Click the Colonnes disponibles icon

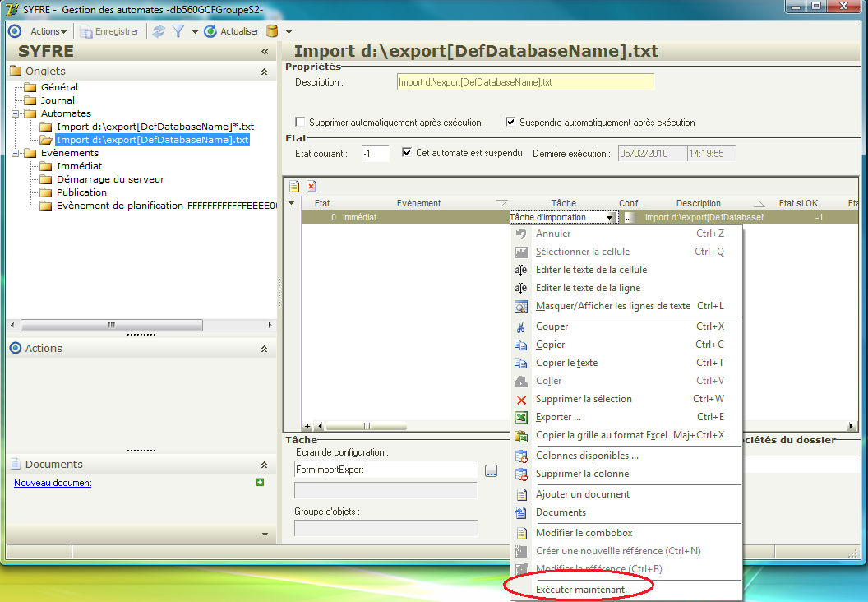[x=521, y=456]
